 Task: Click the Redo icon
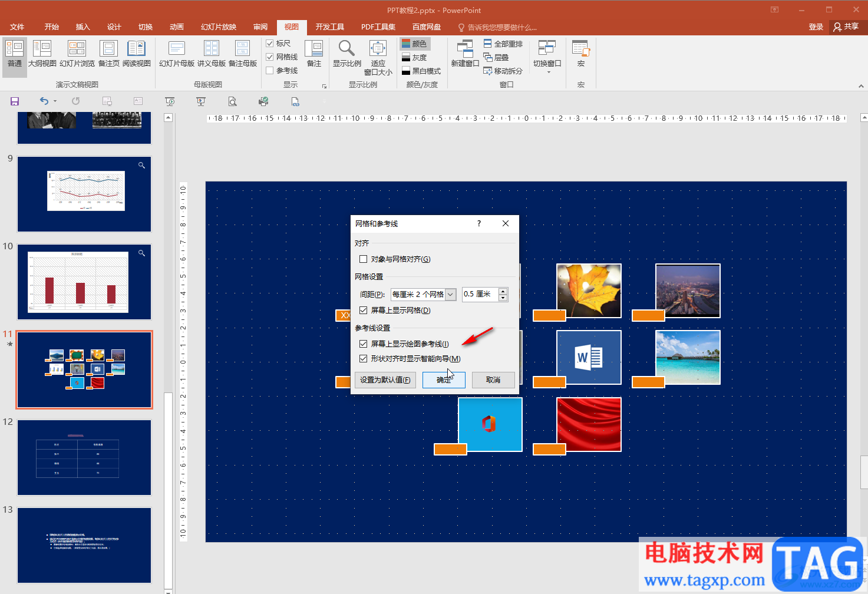point(75,101)
